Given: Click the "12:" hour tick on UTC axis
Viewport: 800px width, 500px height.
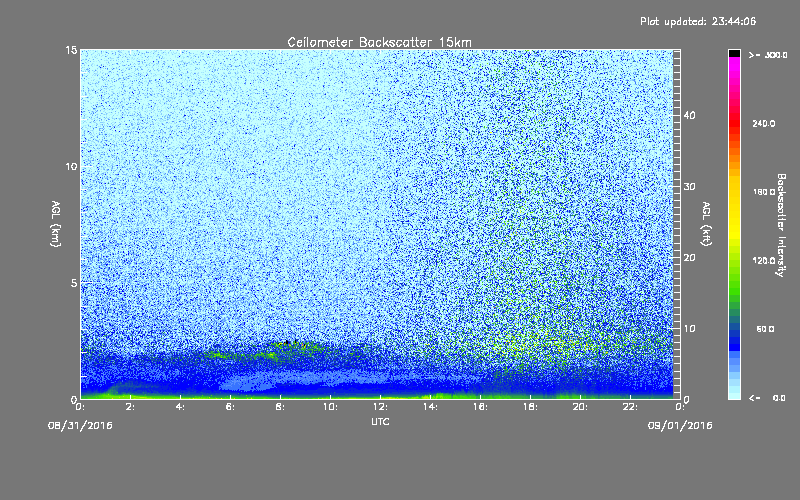Looking at the screenshot, I should coord(380,407).
